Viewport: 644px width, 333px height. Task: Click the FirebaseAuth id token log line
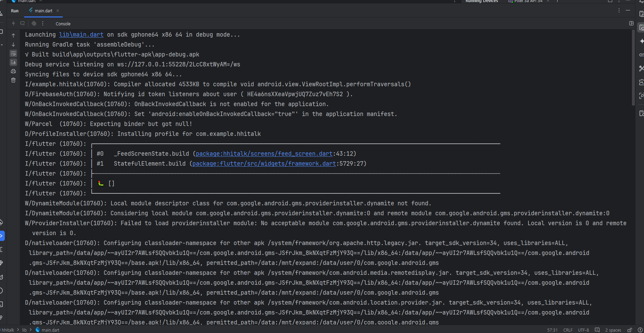pos(189,94)
